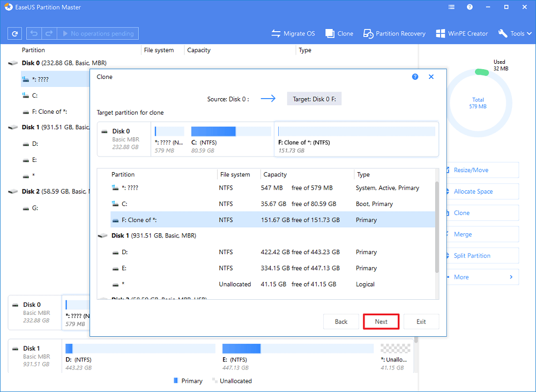Click the undo arrow icon

click(34, 34)
